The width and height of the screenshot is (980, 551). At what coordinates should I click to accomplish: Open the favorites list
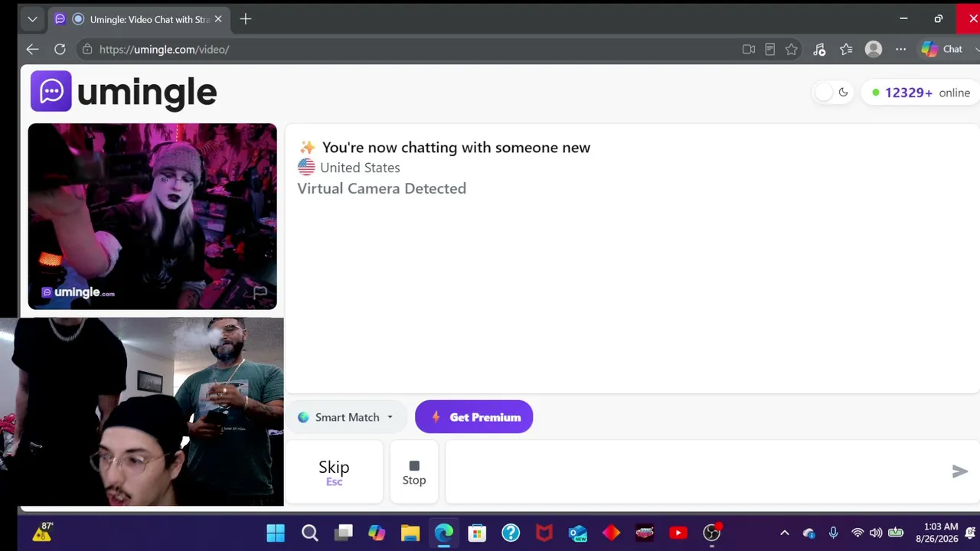coord(846,49)
